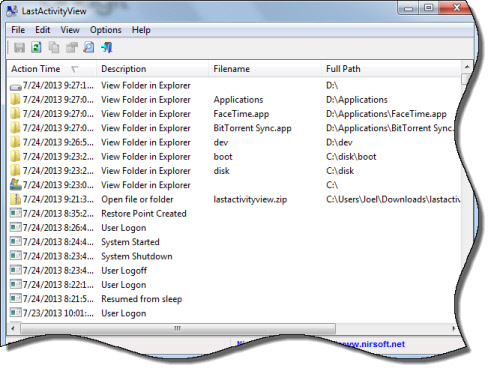Viewport: 491px width, 371px height.
Task: Sort by the Action Time column header
Action: click(x=52, y=69)
